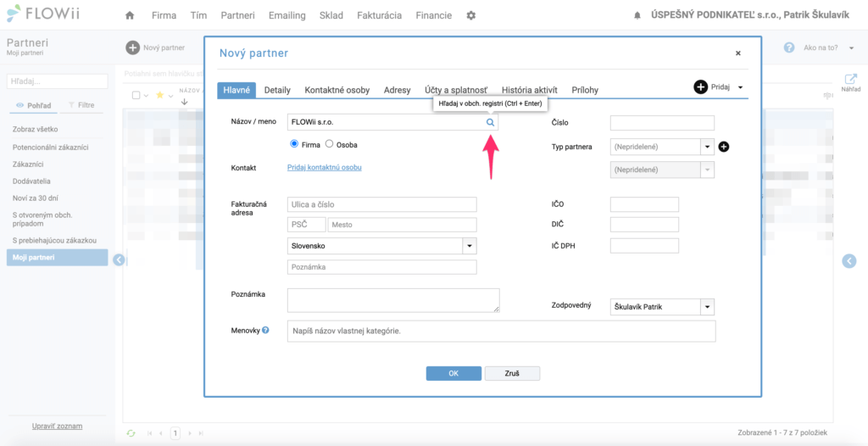Switch to the Účty a splatnosť tab
This screenshot has height=446, width=868.
point(456,90)
